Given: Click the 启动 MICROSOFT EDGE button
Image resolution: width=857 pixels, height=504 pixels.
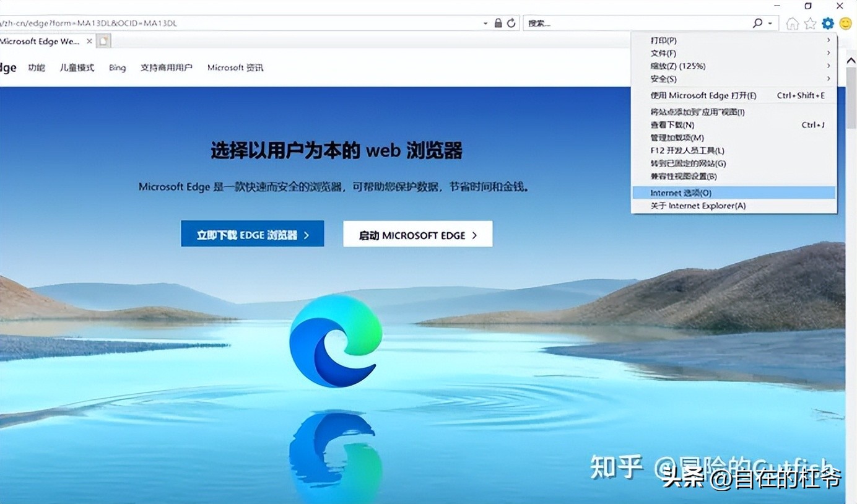Looking at the screenshot, I should pos(417,234).
